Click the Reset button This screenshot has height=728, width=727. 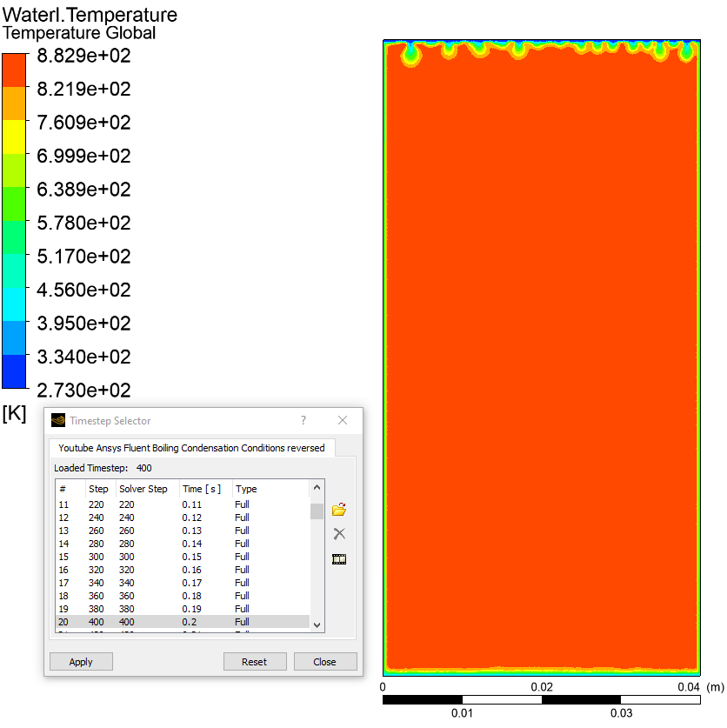[255, 662]
